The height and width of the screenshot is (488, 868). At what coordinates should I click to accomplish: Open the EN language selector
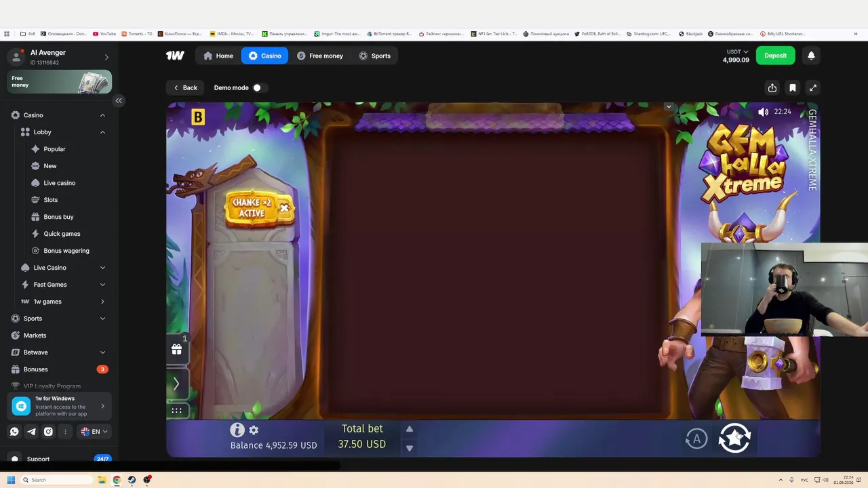click(x=94, y=431)
